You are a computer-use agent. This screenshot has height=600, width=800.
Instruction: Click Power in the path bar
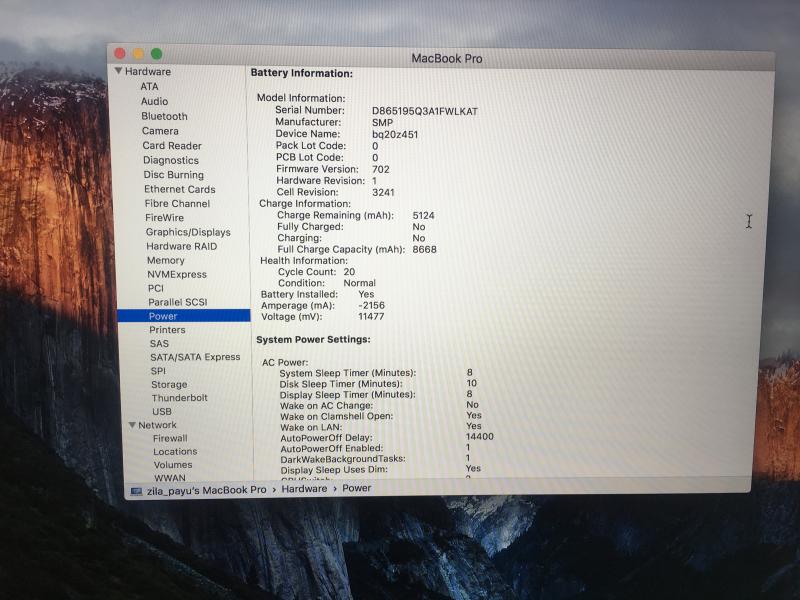pyautogui.click(x=357, y=488)
